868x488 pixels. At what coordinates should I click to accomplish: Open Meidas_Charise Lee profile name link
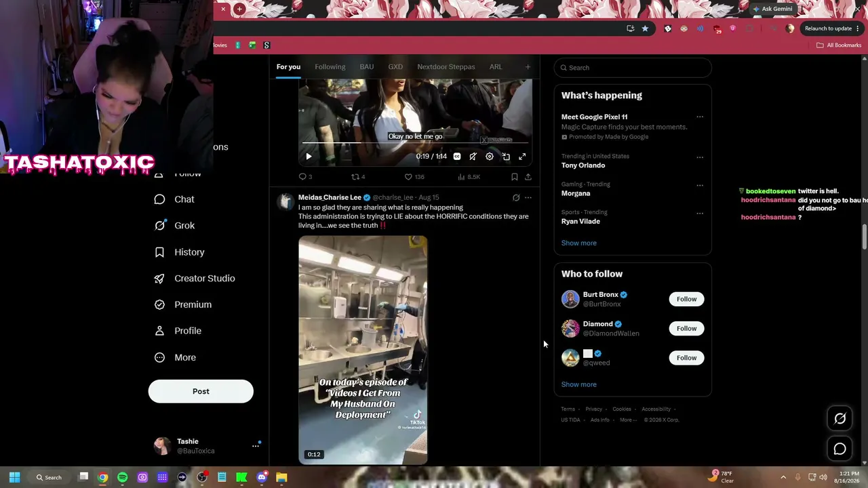pyautogui.click(x=330, y=197)
